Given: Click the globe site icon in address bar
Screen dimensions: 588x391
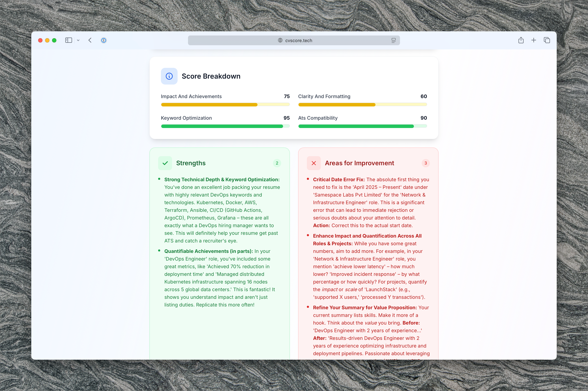Looking at the screenshot, I should tap(280, 40).
